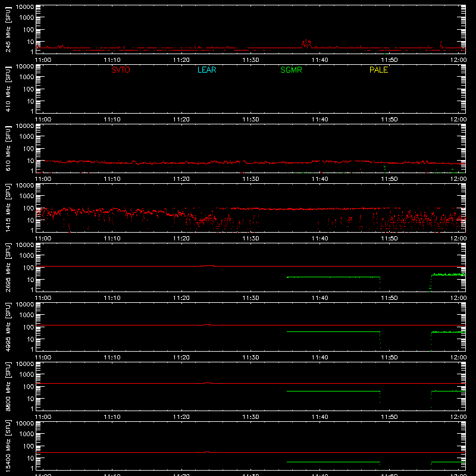This screenshot has width=476, height=476.
Task: Select the 2695 MHz [SFU] axis title
Action: coord(8,267)
